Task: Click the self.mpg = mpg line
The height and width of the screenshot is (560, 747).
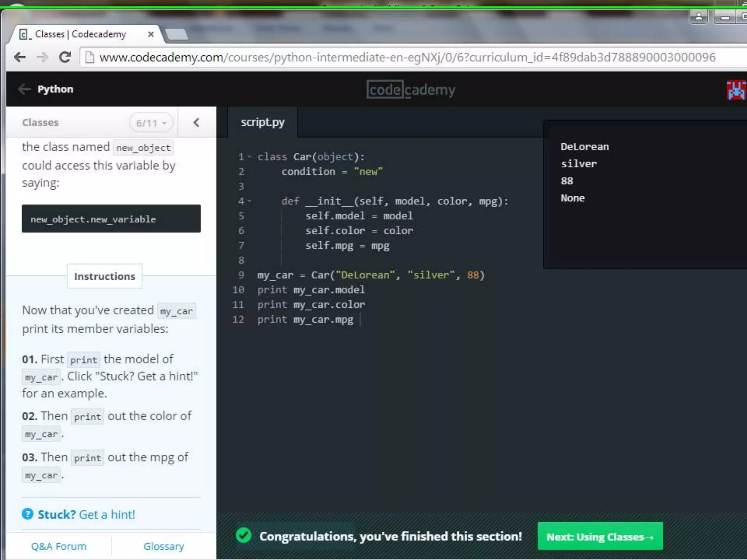Action: pyautogui.click(x=347, y=246)
